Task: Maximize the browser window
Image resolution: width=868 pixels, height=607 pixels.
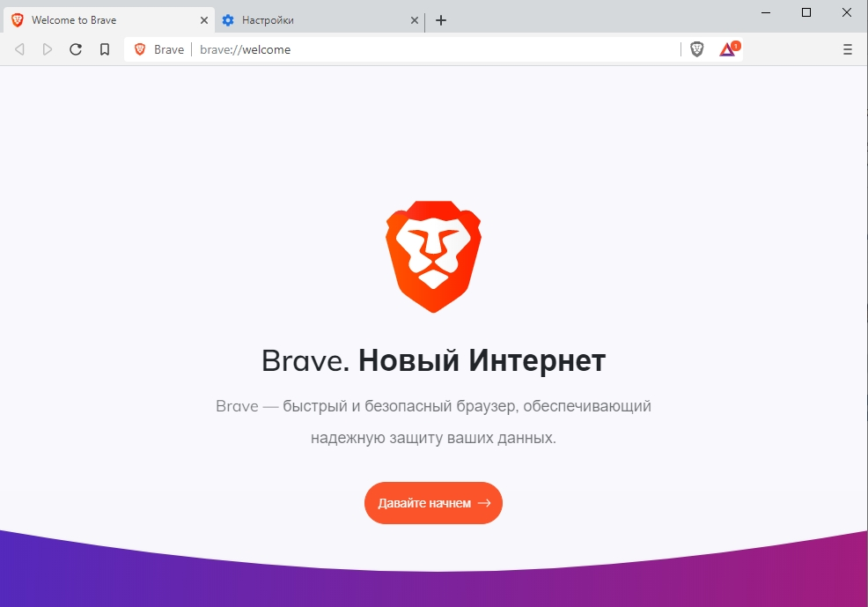Action: (x=806, y=12)
